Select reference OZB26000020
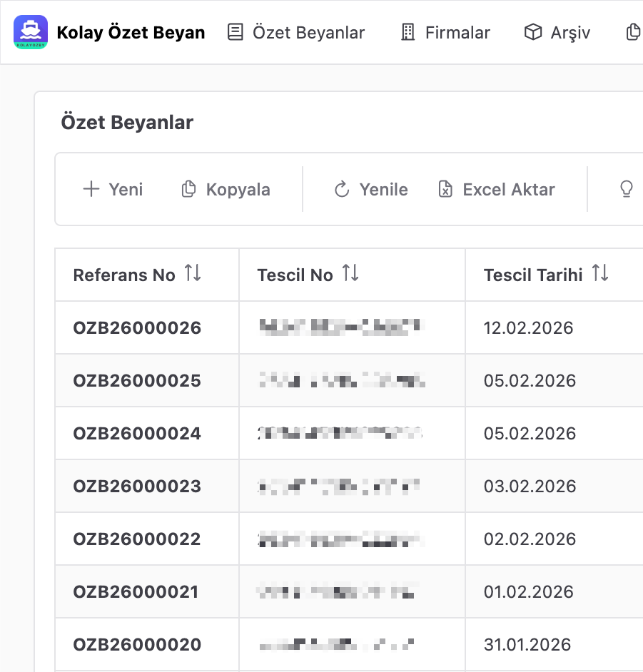 pos(137,645)
